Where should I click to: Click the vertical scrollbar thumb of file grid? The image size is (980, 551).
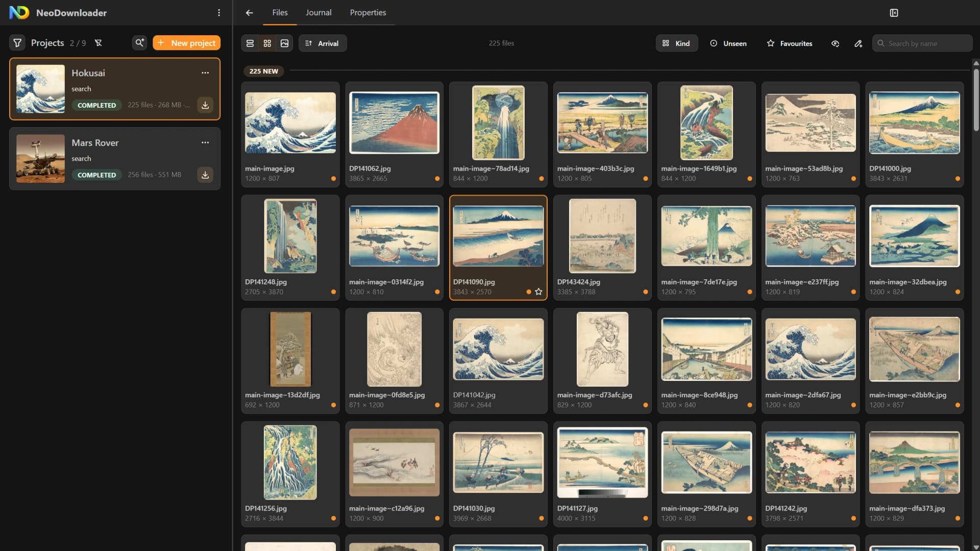(976, 100)
